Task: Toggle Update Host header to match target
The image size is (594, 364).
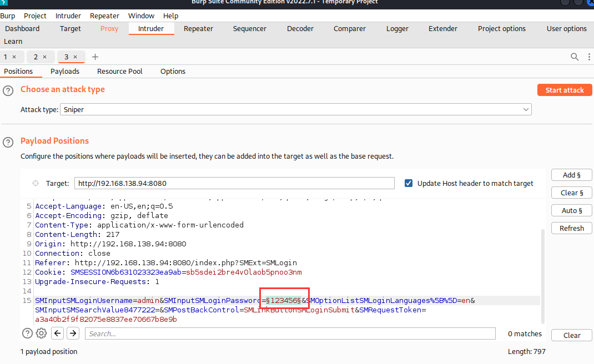Action: pyautogui.click(x=409, y=183)
